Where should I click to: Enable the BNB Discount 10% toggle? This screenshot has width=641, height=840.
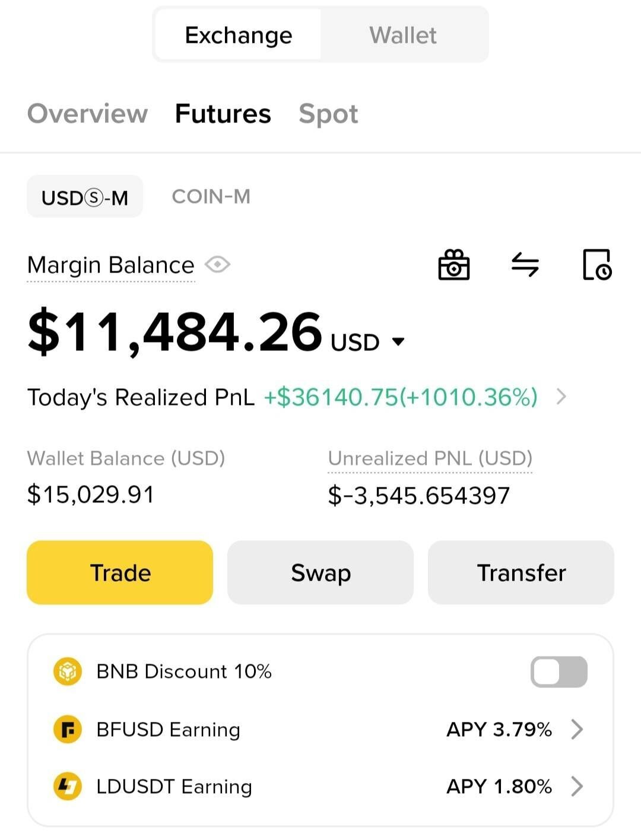point(559,672)
